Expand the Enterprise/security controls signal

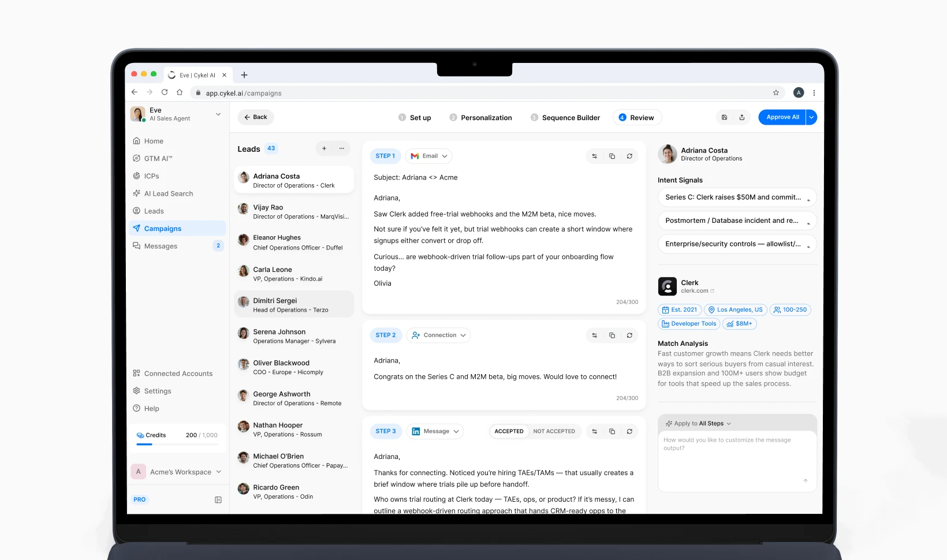737,244
